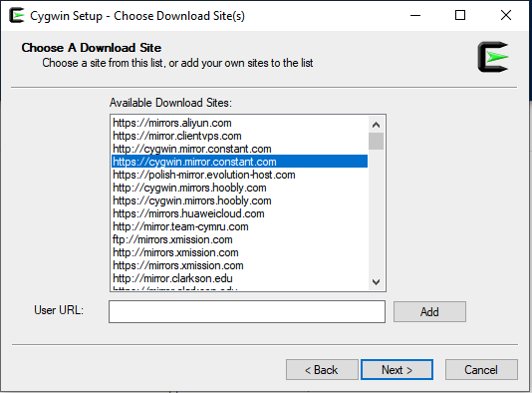Go back with the < Back button
This screenshot has height=393, width=532.
322,370
